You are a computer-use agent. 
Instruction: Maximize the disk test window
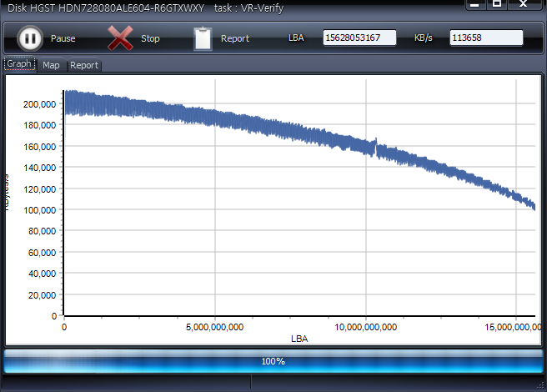pos(496,4)
